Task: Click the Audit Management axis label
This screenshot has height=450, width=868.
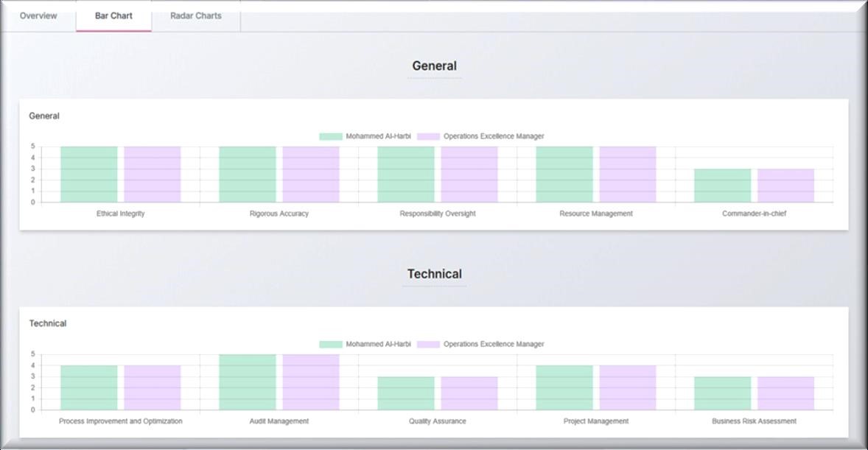Action: click(279, 421)
